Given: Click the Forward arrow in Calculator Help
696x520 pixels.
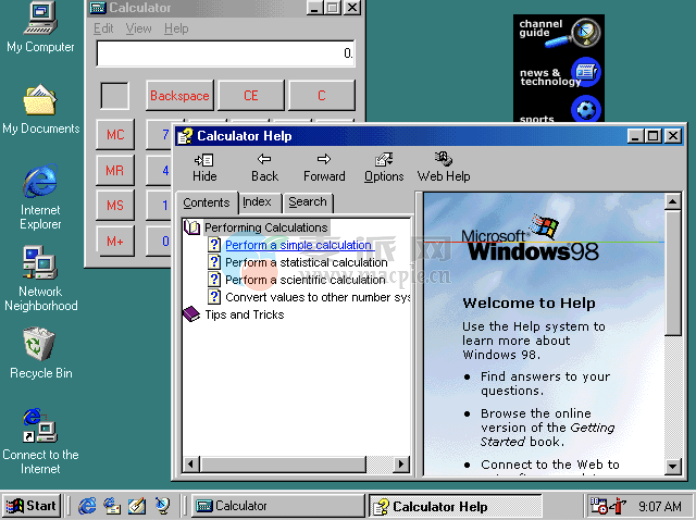Looking at the screenshot, I should point(324,167).
